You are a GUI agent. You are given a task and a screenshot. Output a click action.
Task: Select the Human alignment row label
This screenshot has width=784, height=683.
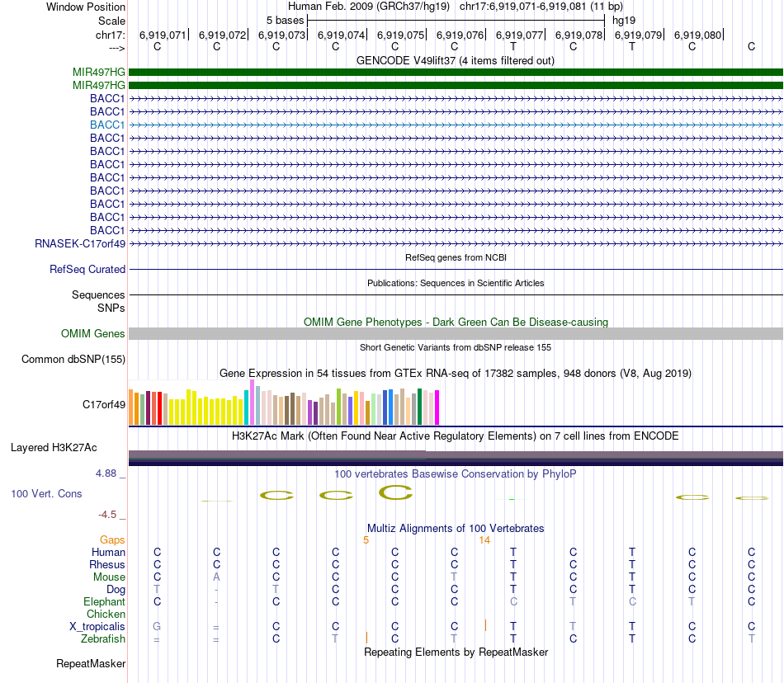pyautogui.click(x=108, y=552)
